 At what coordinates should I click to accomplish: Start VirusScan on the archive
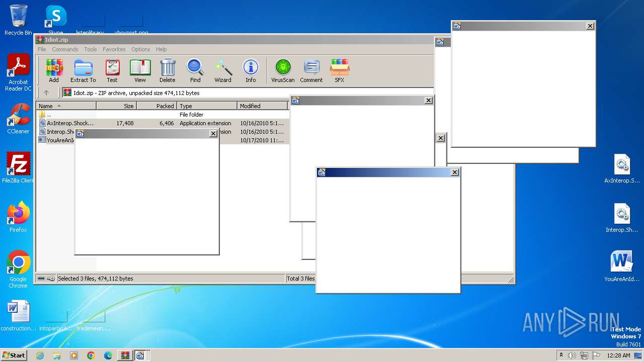pos(283,71)
